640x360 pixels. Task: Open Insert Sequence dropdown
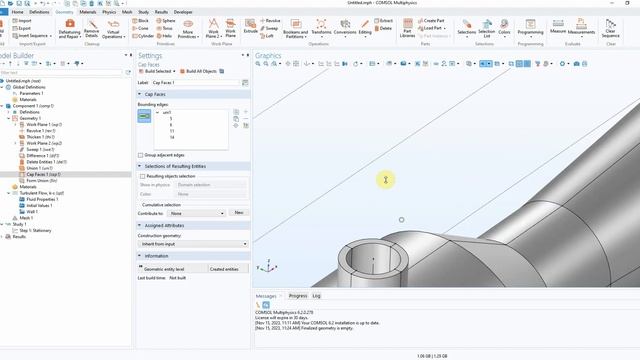point(32,36)
